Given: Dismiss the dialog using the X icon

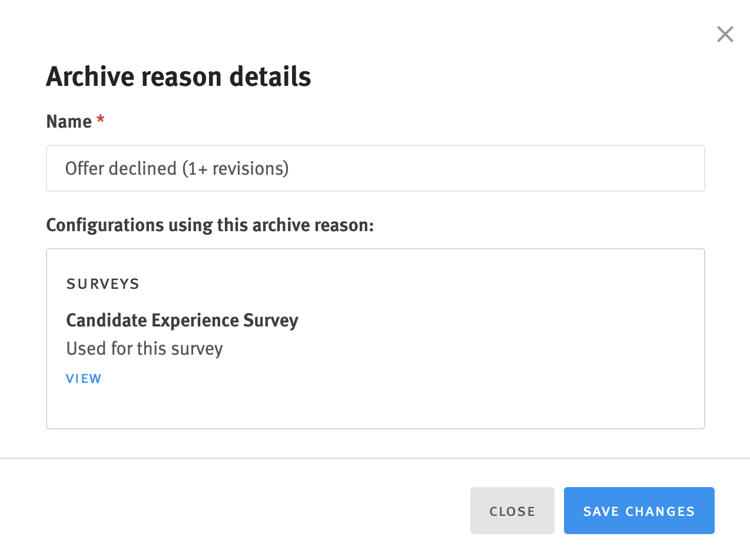Looking at the screenshot, I should pos(725,34).
